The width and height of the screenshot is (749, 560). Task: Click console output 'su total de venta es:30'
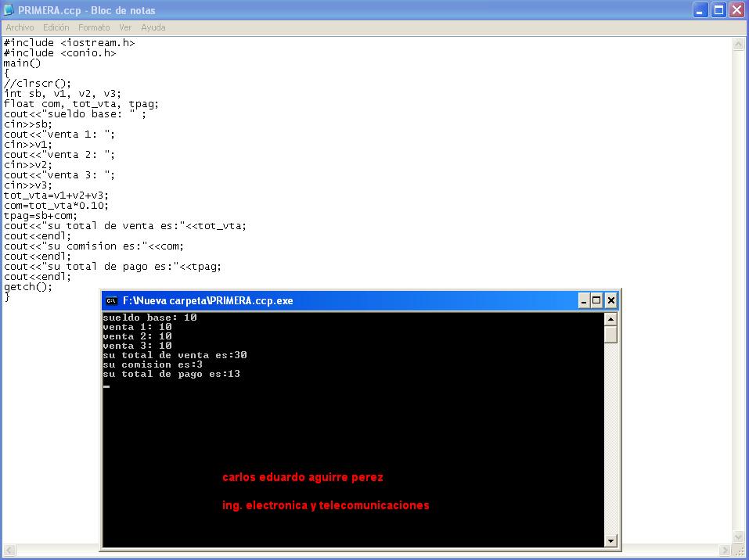(x=175, y=355)
